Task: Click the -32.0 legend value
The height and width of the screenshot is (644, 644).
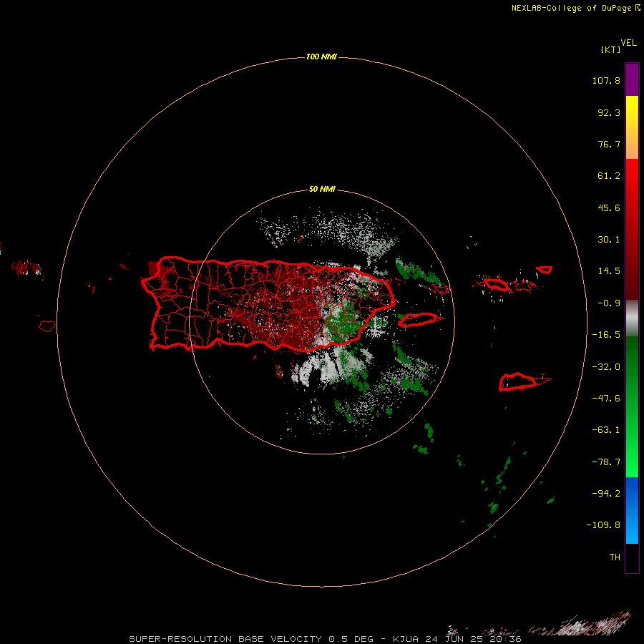Action: coord(606,367)
